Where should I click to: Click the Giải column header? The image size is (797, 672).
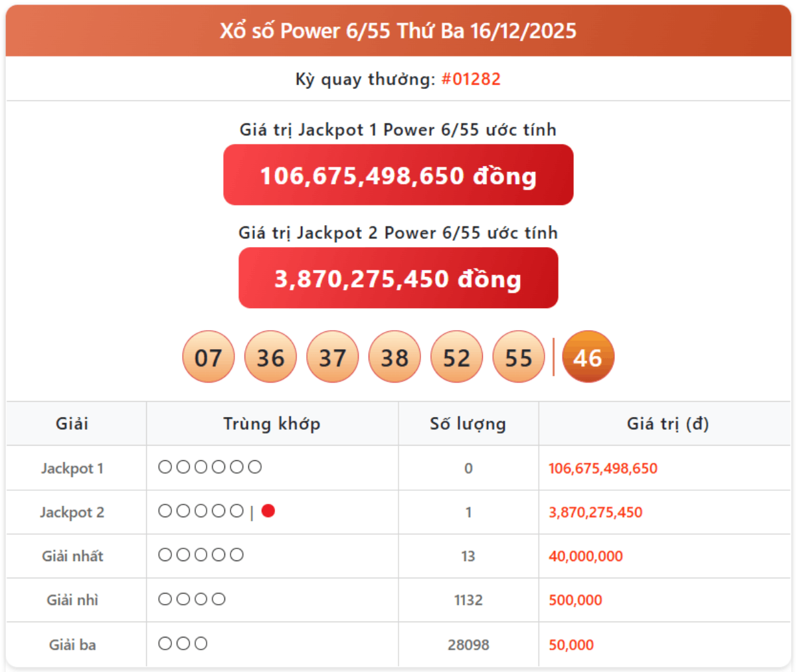pos(72,424)
